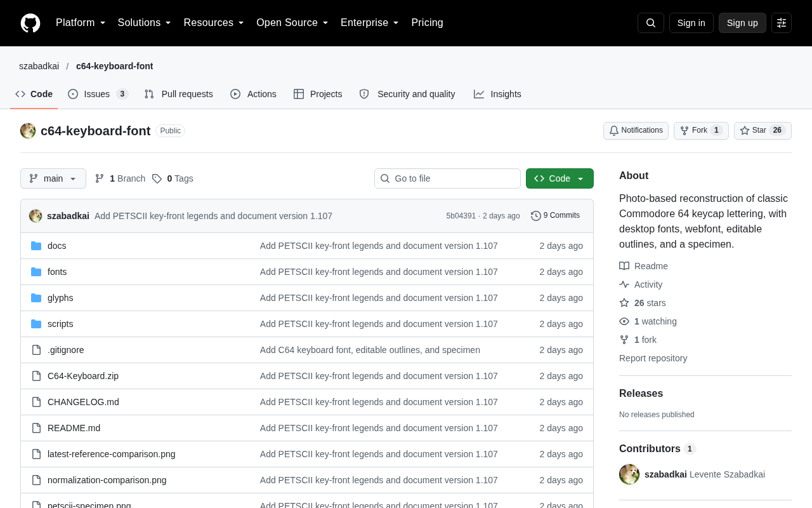Expand the Enterprise menu
812x508 pixels.
370,23
